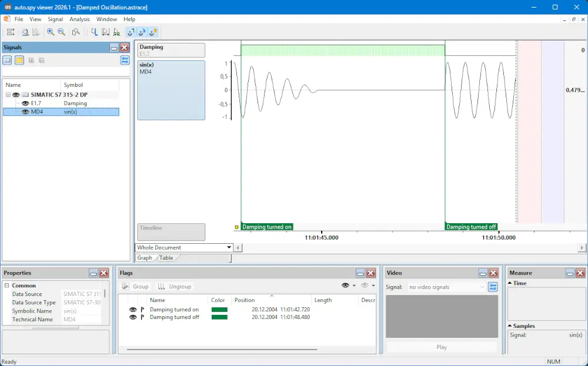Close the Properties panel

click(104, 273)
